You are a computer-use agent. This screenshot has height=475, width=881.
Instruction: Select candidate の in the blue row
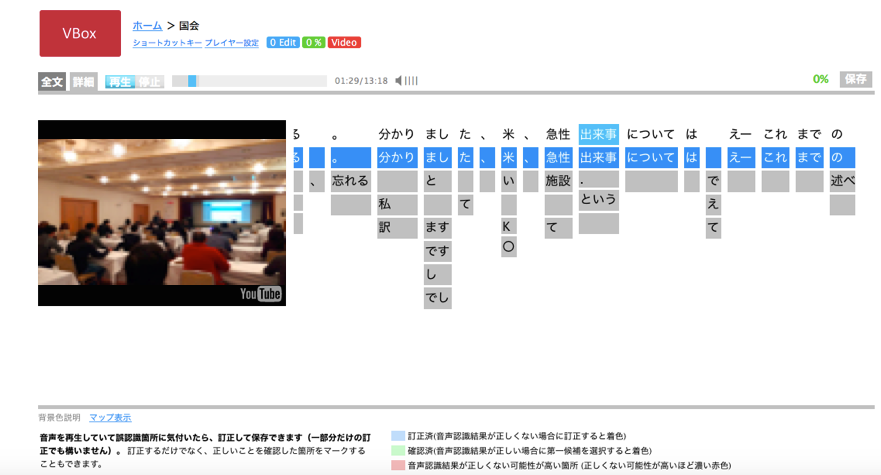point(842,157)
